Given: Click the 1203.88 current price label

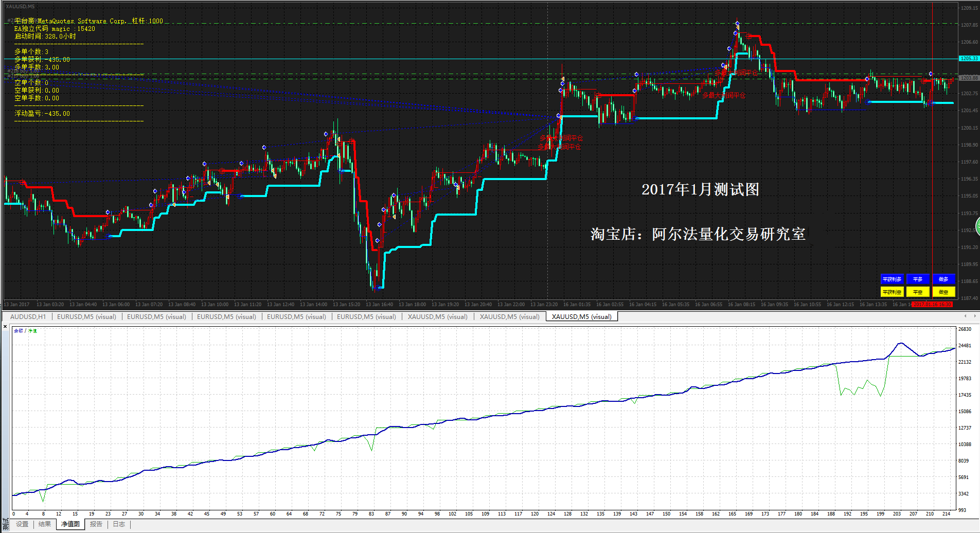Looking at the screenshot, I should (969, 78).
